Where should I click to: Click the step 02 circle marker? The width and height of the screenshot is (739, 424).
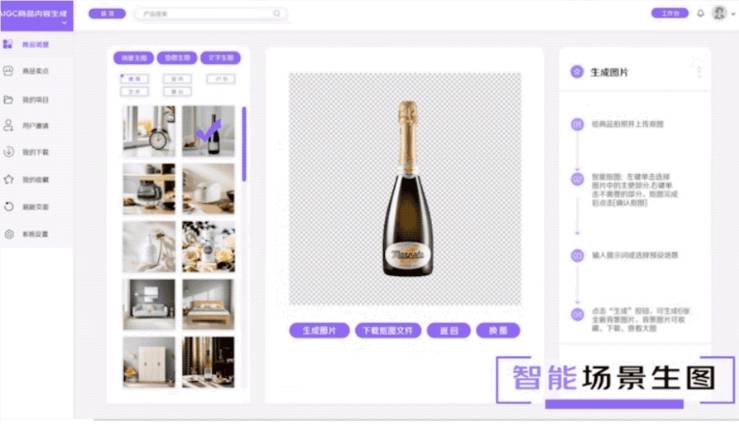click(x=577, y=179)
